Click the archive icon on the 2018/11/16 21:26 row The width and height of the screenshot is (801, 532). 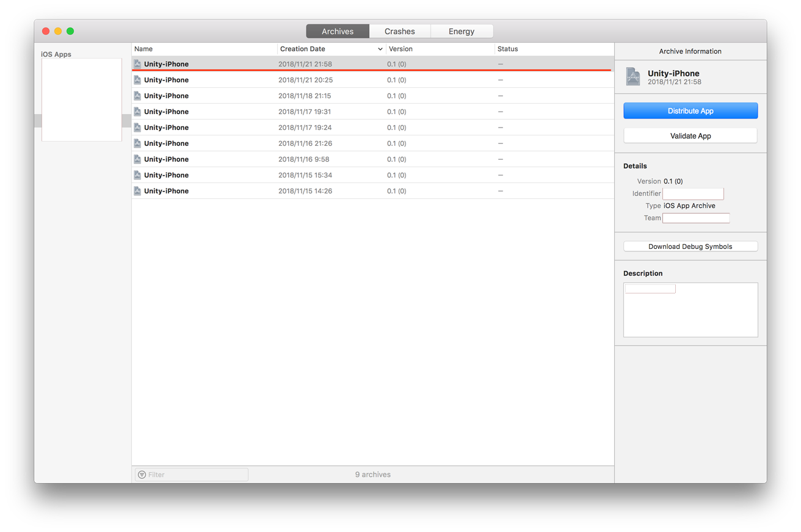[x=137, y=143]
